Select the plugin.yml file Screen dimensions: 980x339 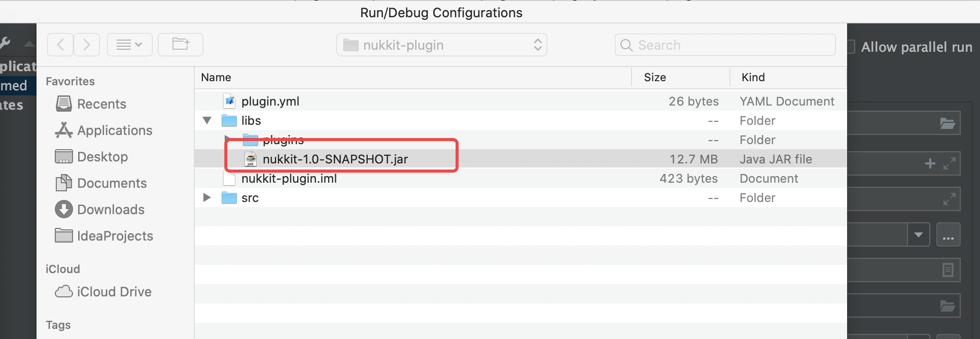click(270, 101)
